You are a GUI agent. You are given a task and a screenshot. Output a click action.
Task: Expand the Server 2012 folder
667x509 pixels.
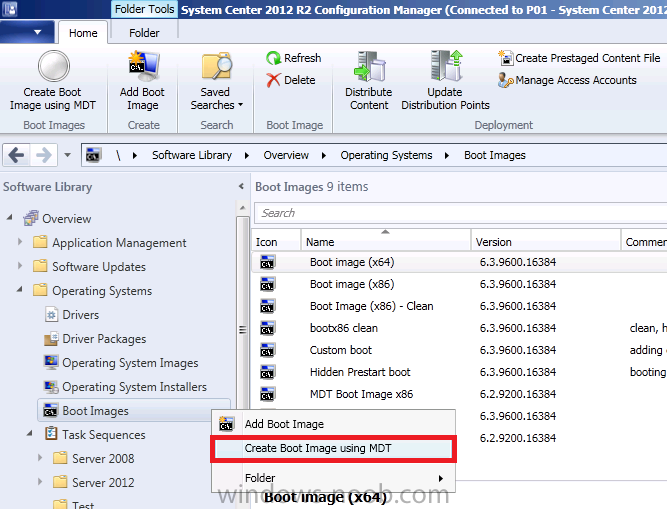(40, 481)
